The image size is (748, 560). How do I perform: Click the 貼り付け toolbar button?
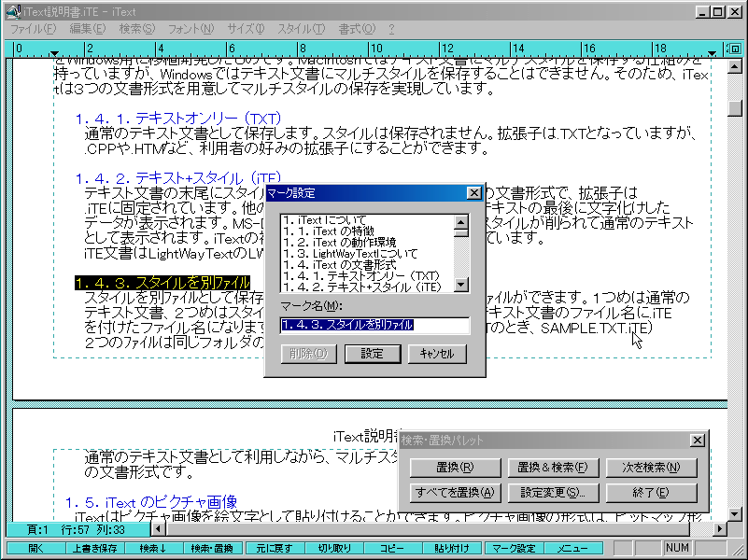coord(452,548)
